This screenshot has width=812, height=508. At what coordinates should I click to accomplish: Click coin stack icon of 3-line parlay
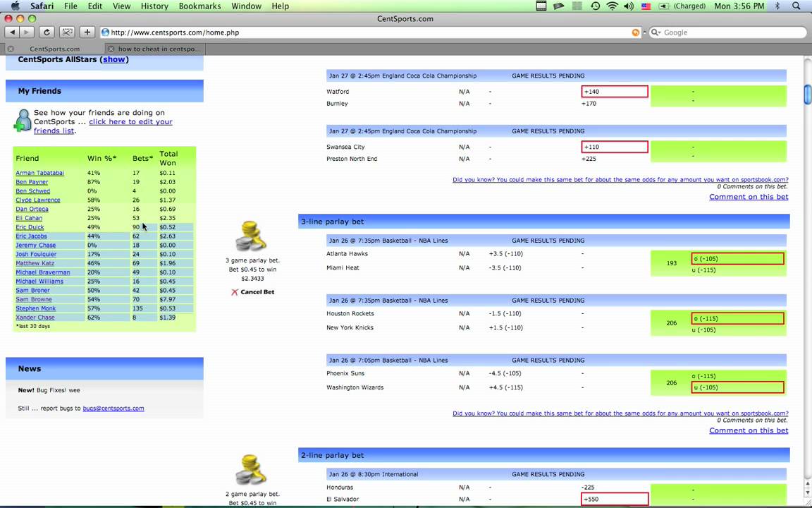point(250,237)
